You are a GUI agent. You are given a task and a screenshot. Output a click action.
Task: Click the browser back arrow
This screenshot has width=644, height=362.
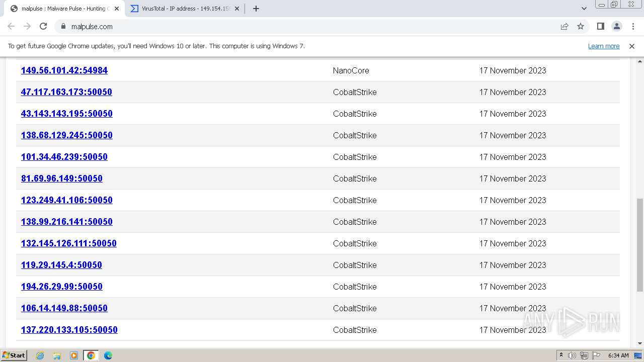point(11,26)
